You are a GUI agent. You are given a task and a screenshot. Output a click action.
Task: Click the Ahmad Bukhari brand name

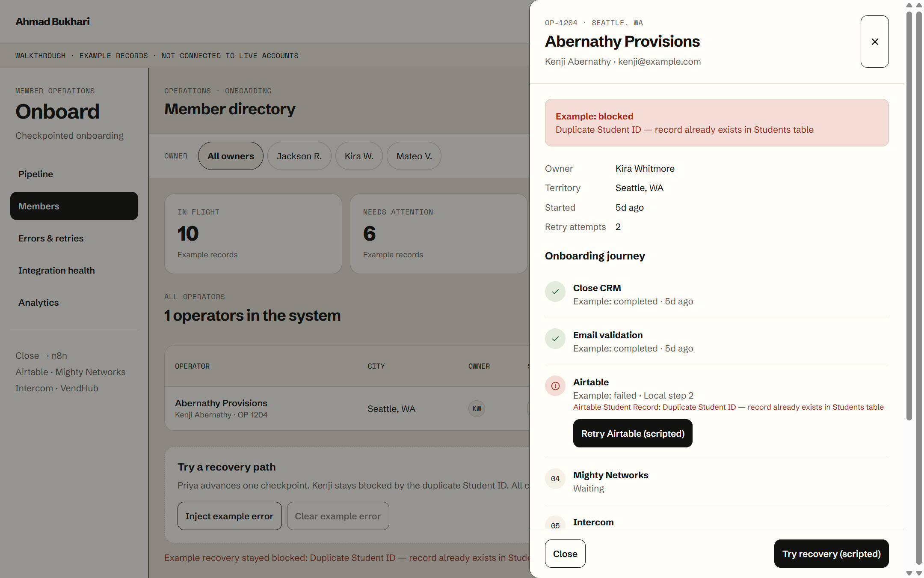coord(53,21)
